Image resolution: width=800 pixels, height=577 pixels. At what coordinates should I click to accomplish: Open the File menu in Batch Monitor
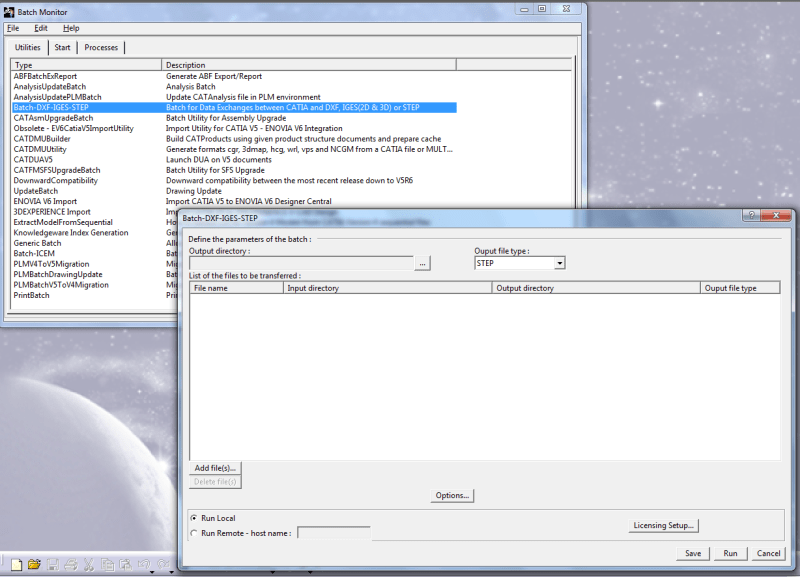click(x=13, y=28)
